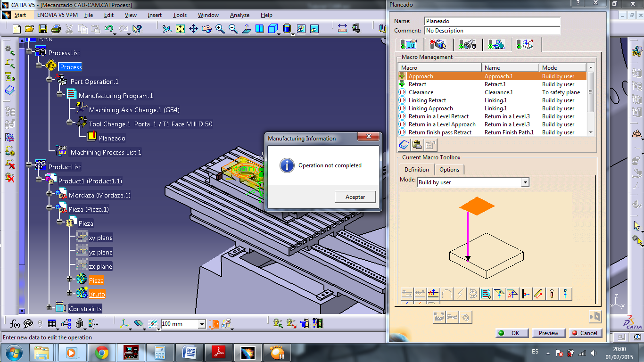This screenshot has height=362, width=644.
Task: Click the Fit All In icon
Action: 180,29
